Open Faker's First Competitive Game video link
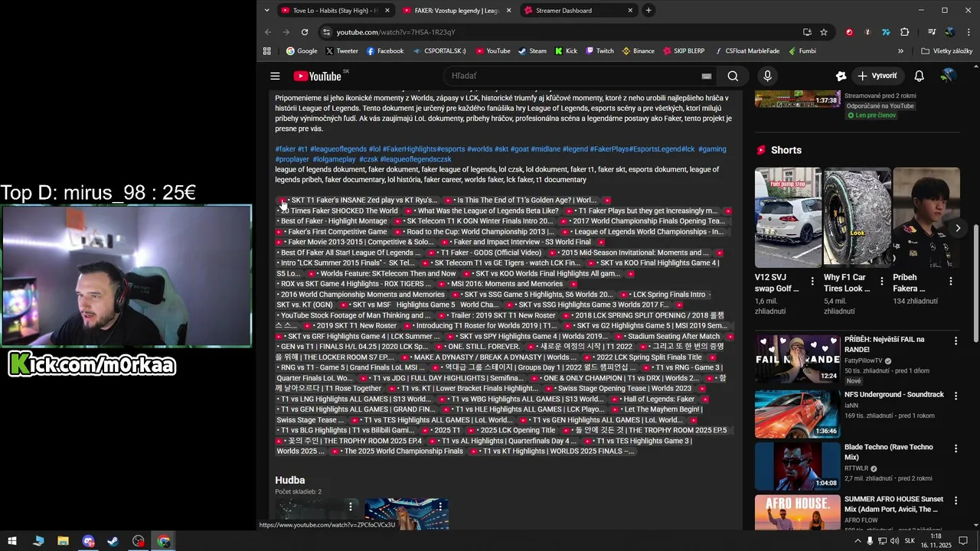 [x=338, y=232]
